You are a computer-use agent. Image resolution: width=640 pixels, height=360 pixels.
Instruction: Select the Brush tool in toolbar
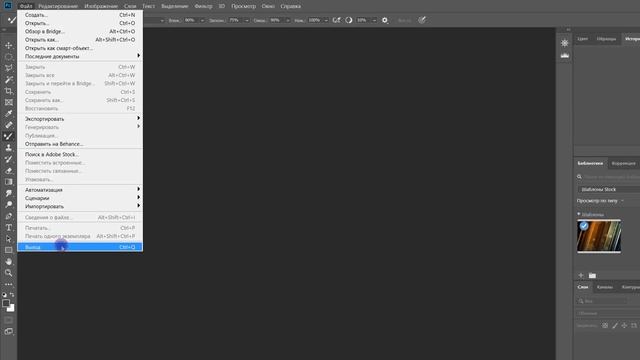(9, 137)
